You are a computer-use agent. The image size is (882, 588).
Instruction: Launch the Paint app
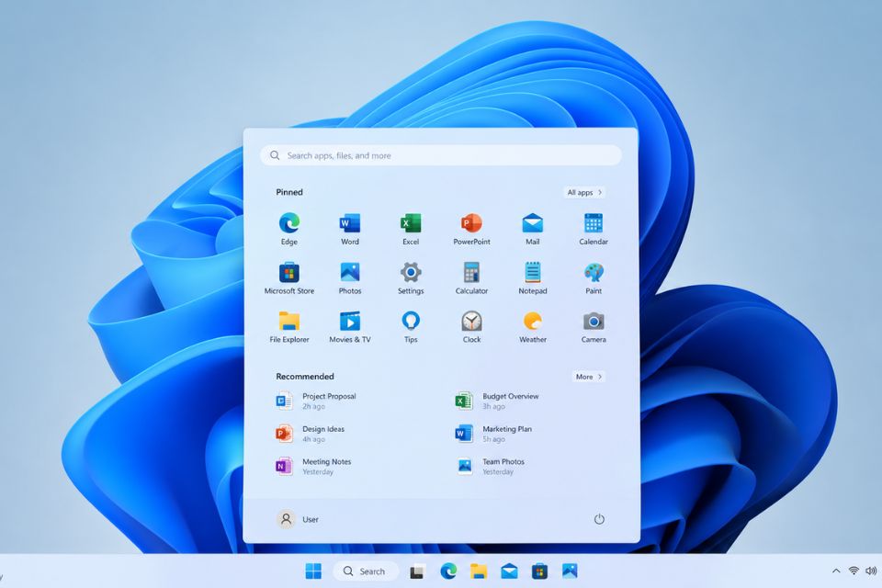(594, 278)
